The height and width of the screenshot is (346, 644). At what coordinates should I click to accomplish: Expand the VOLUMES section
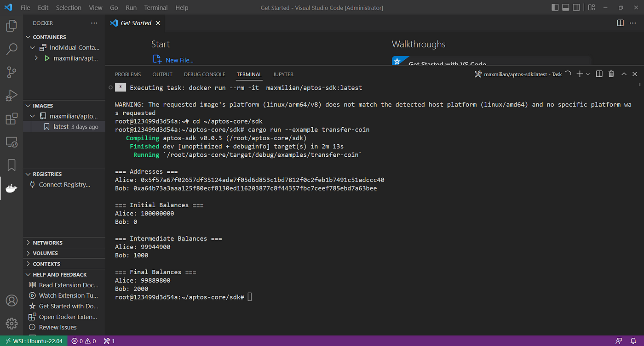pyautogui.click(x=64, y=253)
